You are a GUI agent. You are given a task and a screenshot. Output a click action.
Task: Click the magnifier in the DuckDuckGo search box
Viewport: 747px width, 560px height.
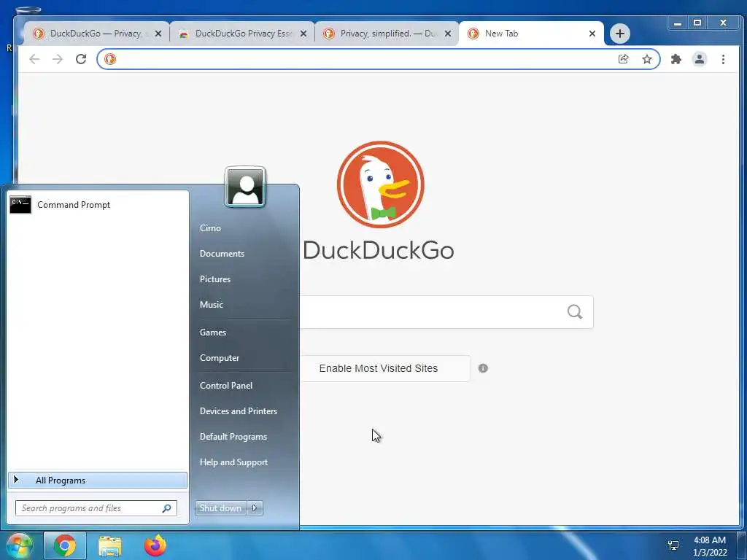point(575,312)
